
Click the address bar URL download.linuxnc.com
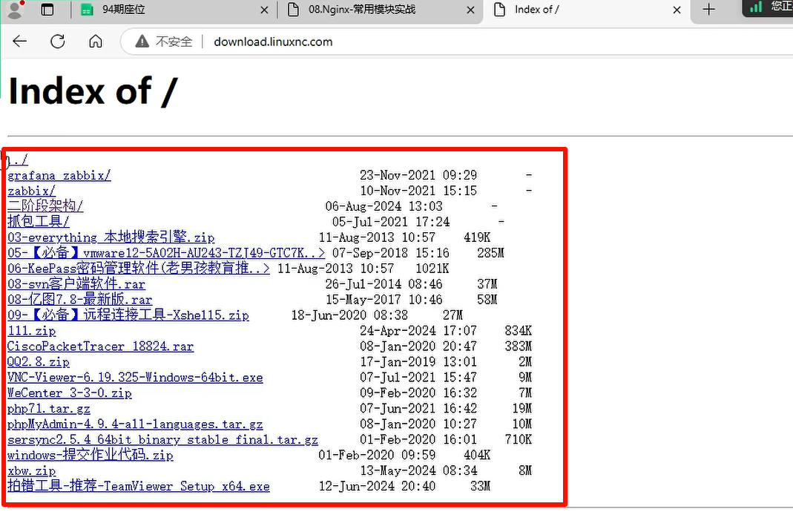click(273, 42)
